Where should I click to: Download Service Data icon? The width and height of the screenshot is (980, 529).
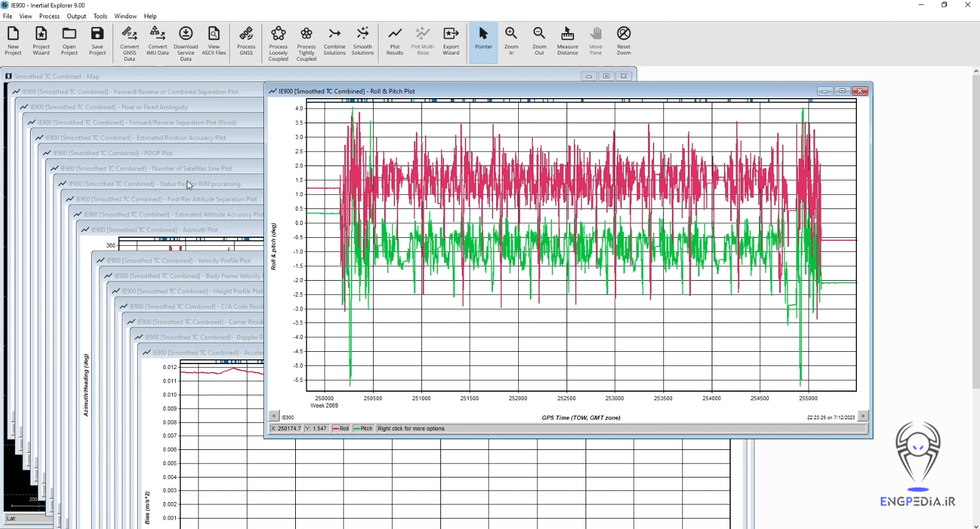coord(186,44)
